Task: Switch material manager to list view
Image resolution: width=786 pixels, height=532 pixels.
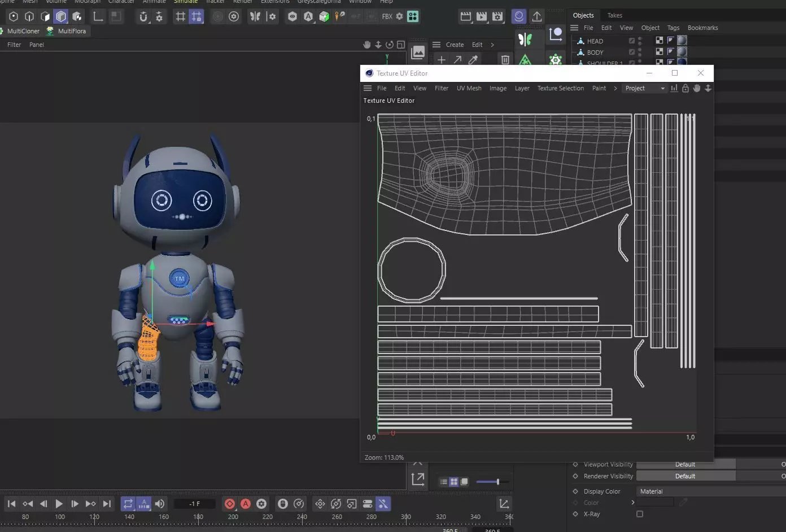Action: (x=444, y=482)
